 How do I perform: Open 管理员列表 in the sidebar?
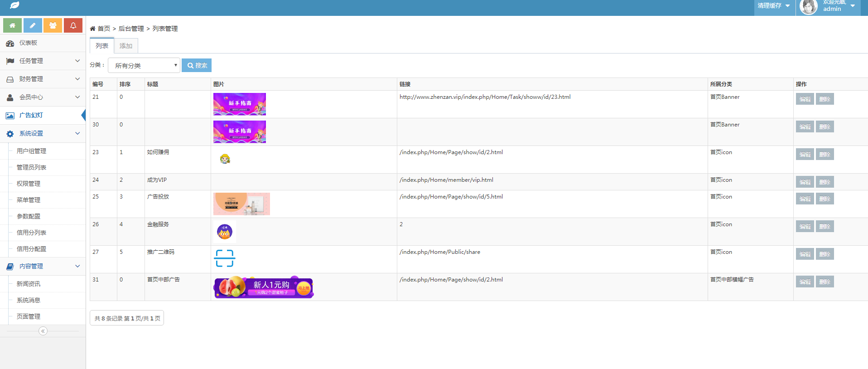(x=31, y=167)
